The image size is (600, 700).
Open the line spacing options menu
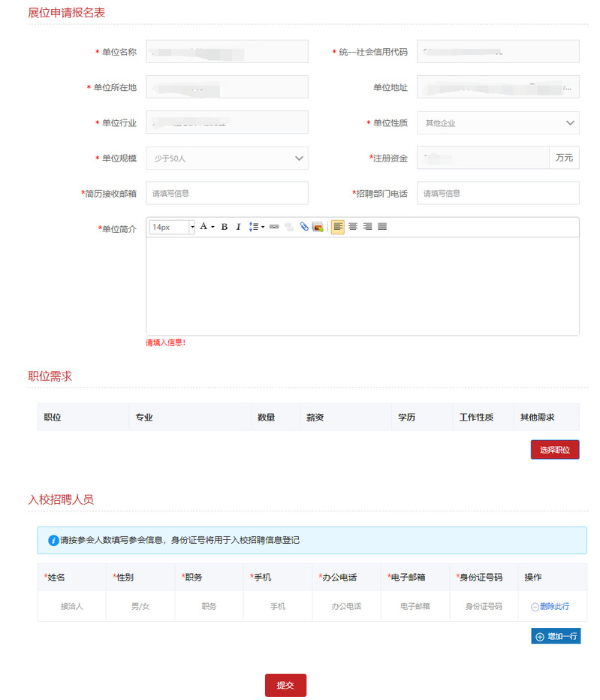(256, 227)
